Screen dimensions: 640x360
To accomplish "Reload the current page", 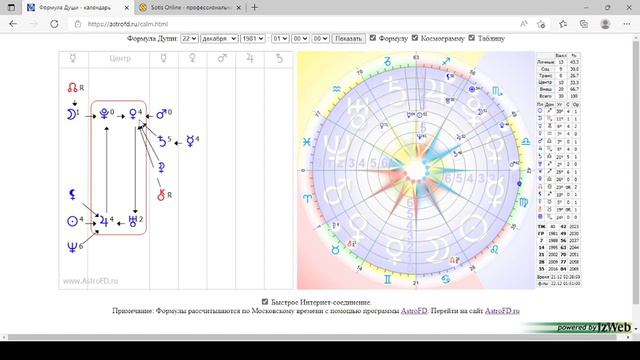I will click(x=54, y=24).
